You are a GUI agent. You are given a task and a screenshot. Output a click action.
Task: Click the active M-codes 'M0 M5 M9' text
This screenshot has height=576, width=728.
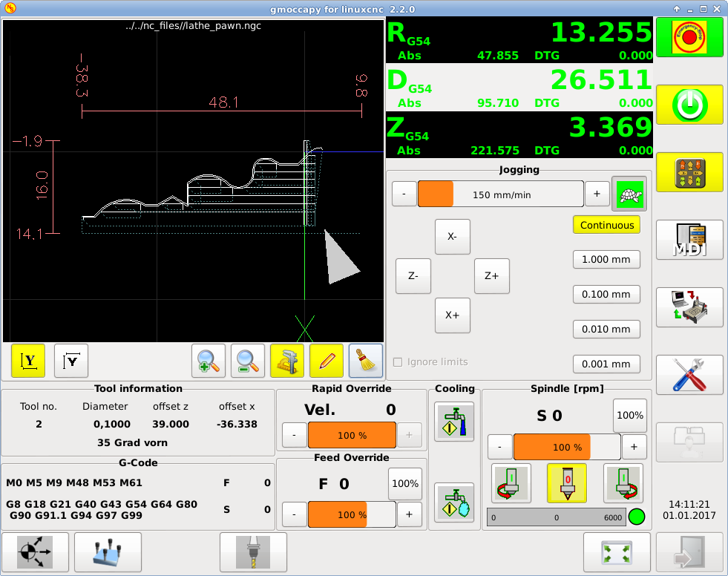pos(74,482)
